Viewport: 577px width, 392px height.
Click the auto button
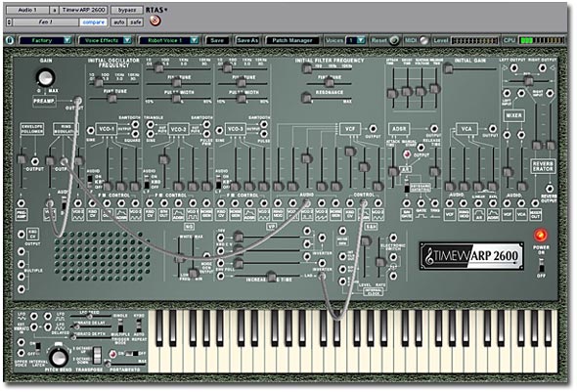click(119, 22)
